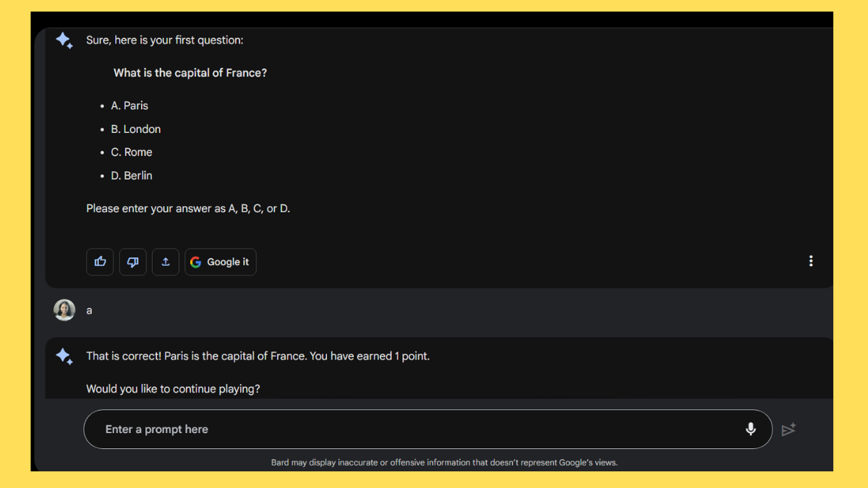Viewport: 868px width, 488px height.
Task: Click the thumbs up feedback icon
Action: point(100,262)
